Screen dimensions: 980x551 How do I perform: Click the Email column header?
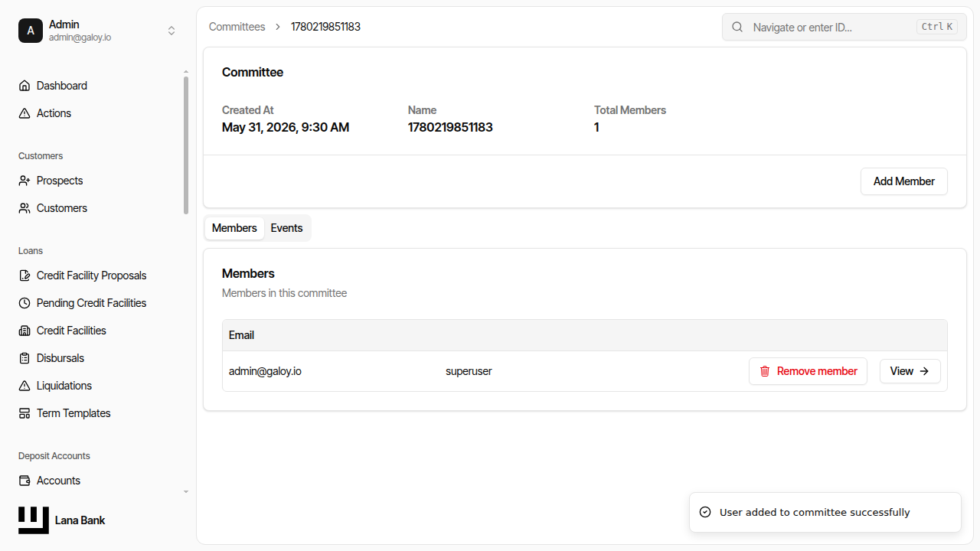[241, 335]
